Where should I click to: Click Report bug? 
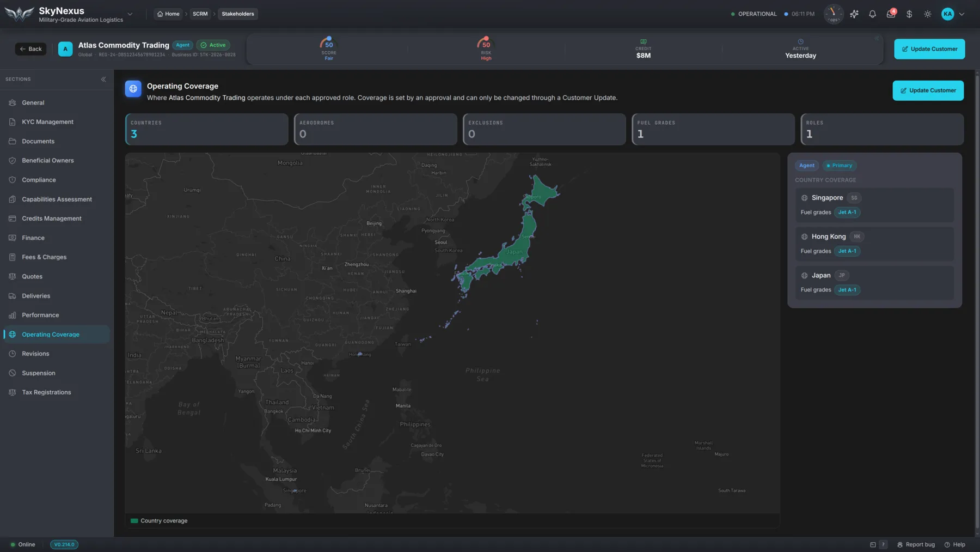[x=916, y=544]
